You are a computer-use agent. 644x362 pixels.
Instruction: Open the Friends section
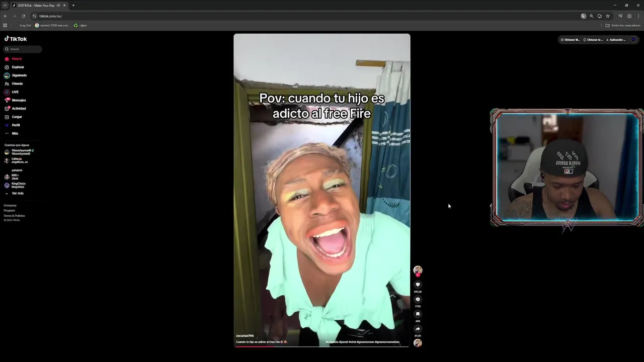pyautogui.click(x=14, y=83)
